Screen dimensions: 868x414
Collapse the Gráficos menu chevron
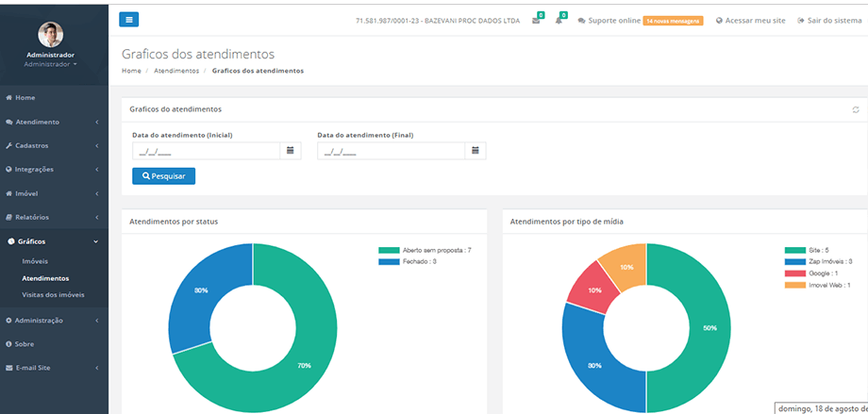click(x=96, y=241)
